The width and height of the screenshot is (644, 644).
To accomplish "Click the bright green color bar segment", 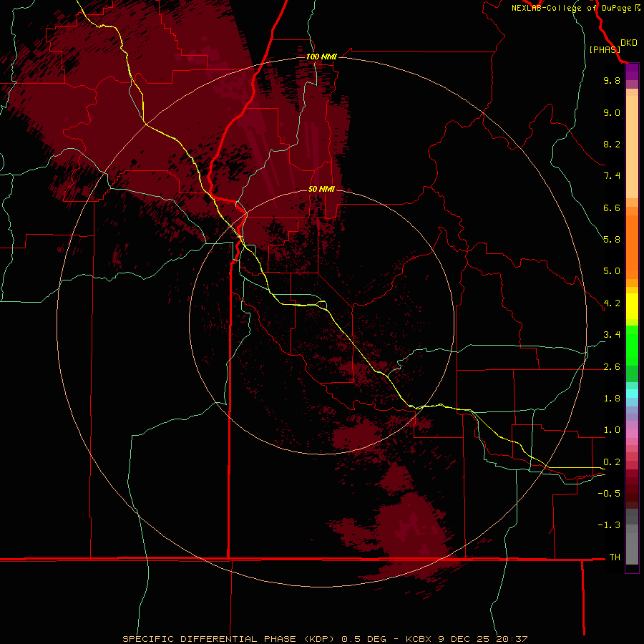I will (632, 346).
